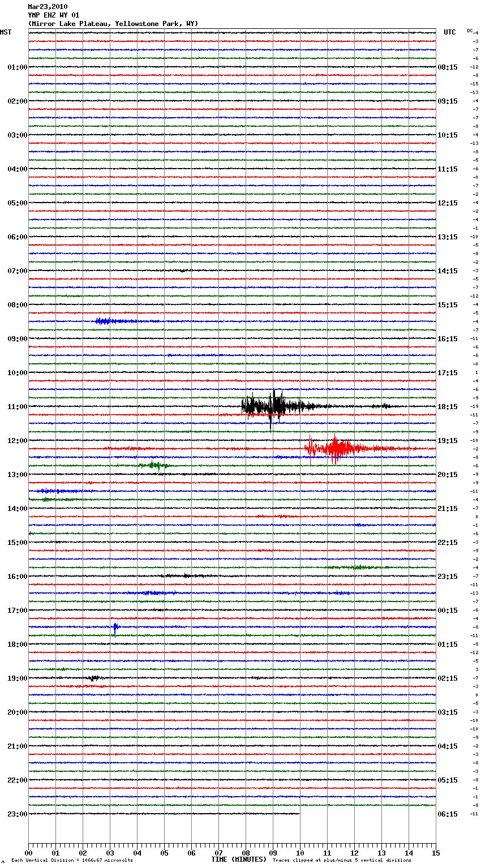481x868 pixels.
Task: Click minute 14 on the time axis
Action: [409, 853]
